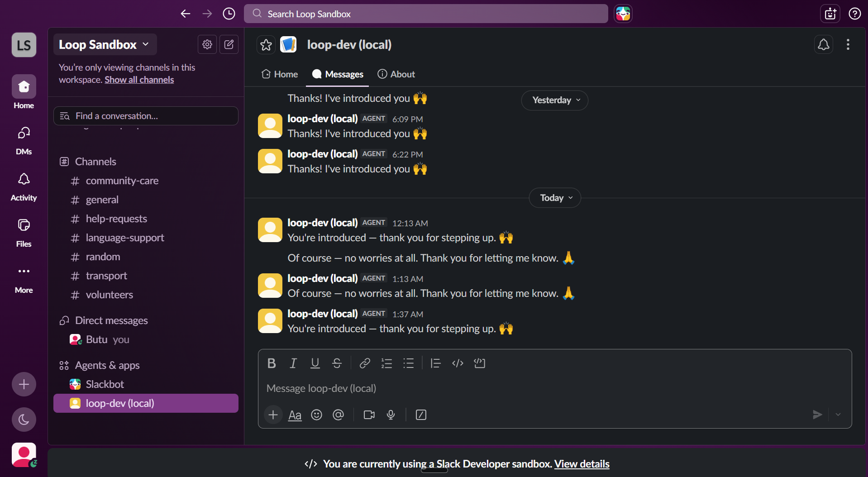Open the emoji picker
This screenshot has height=477, width=868.
(316, 415)
